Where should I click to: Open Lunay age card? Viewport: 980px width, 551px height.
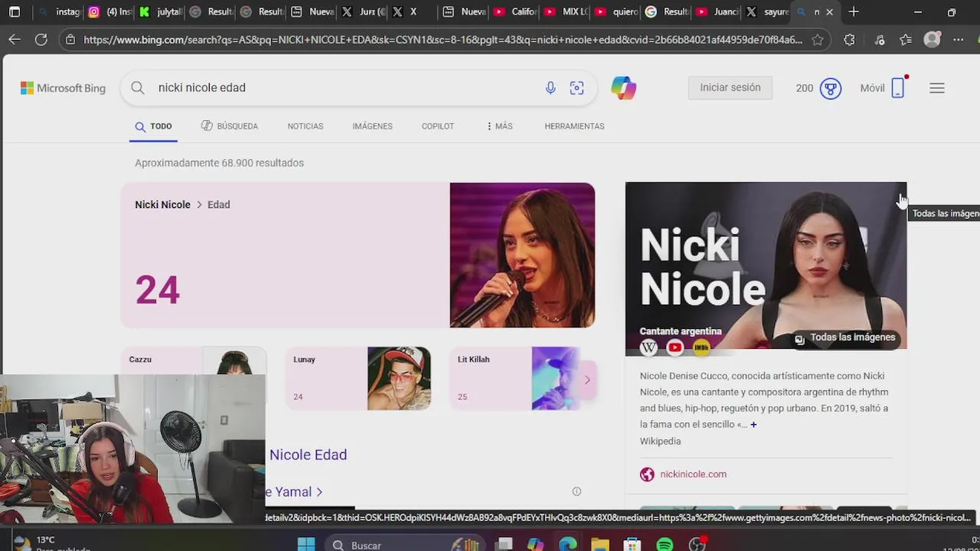(358, 378)
